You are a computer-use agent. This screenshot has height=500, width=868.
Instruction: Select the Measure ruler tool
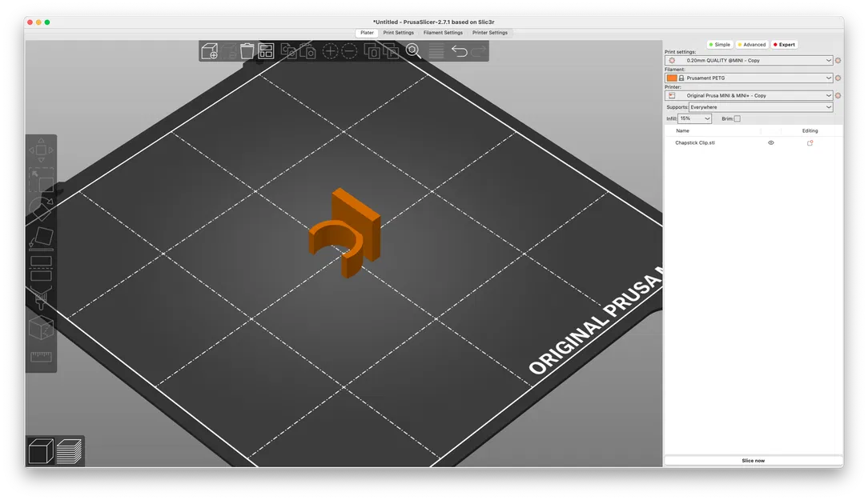coord(41,357)
